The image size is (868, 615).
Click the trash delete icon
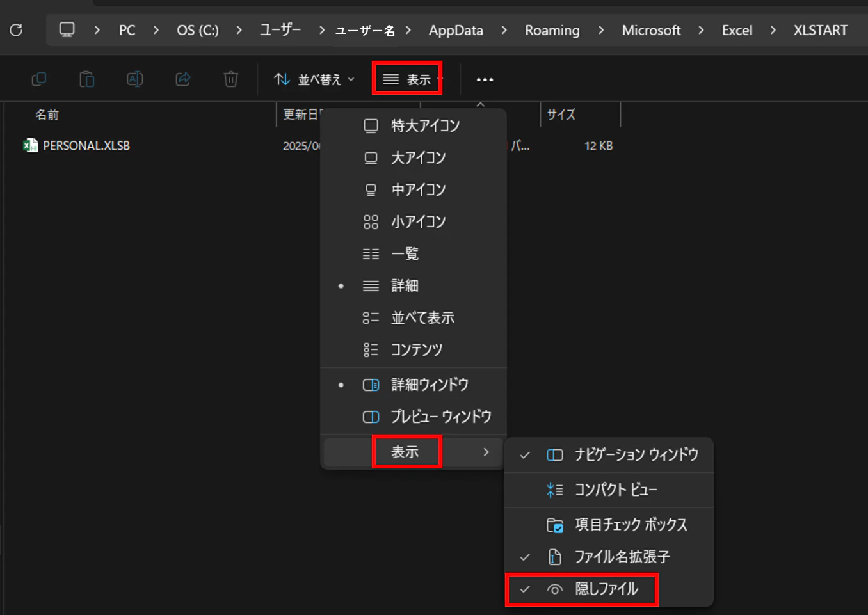pos(231,79)
